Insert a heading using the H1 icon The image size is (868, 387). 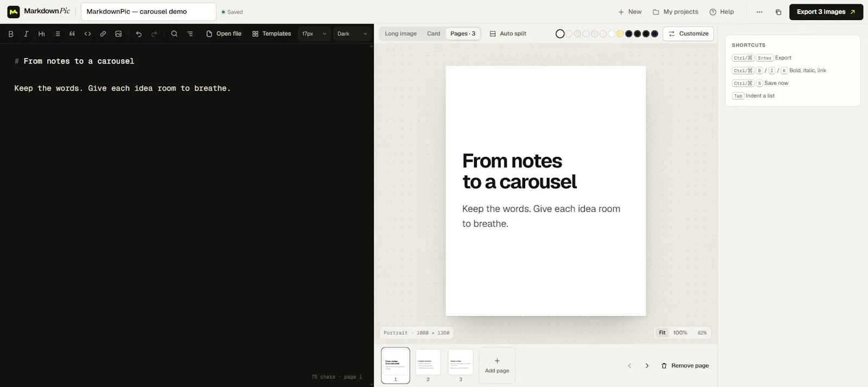42,34
